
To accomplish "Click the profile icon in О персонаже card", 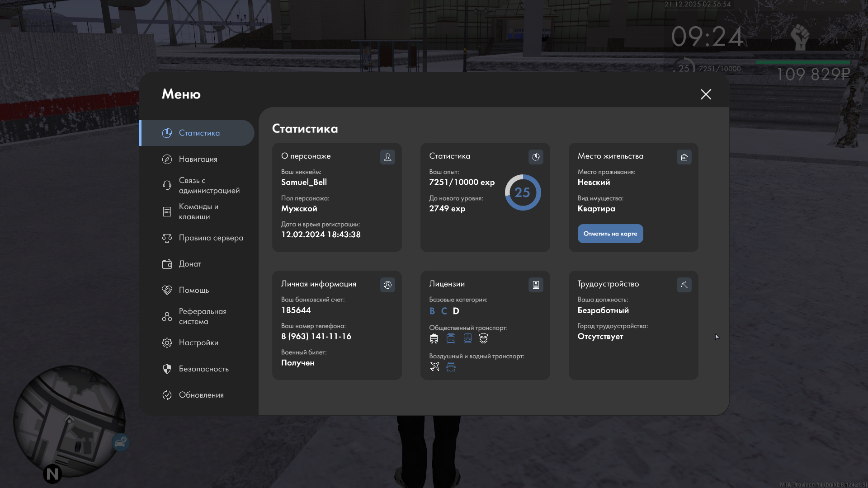I will click(x=387, y=157).
